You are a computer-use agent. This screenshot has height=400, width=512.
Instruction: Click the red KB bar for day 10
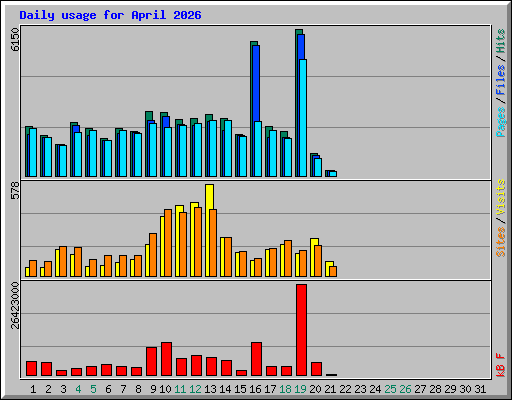point(166,359)
